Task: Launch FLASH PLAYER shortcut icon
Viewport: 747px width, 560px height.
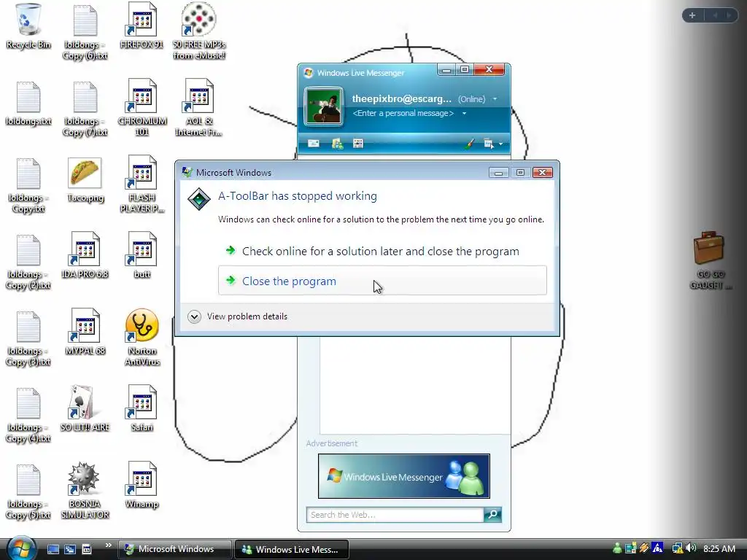Action: tap(142, 173)
